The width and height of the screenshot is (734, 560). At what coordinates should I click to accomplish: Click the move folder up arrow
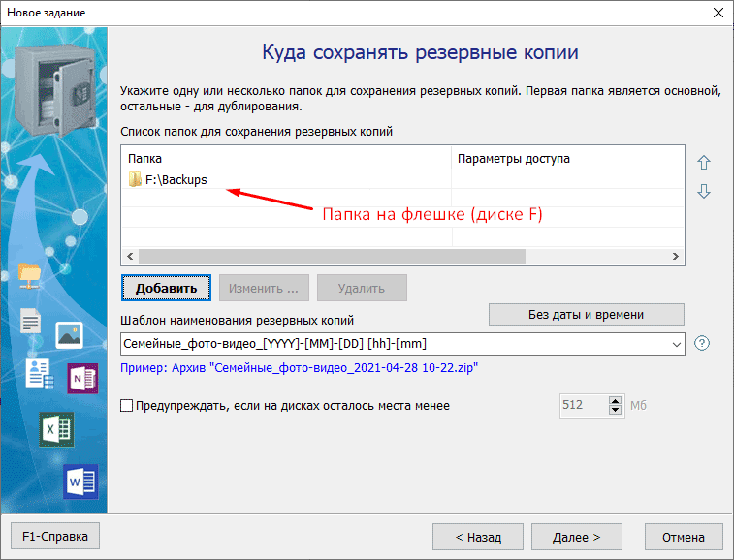704,163
